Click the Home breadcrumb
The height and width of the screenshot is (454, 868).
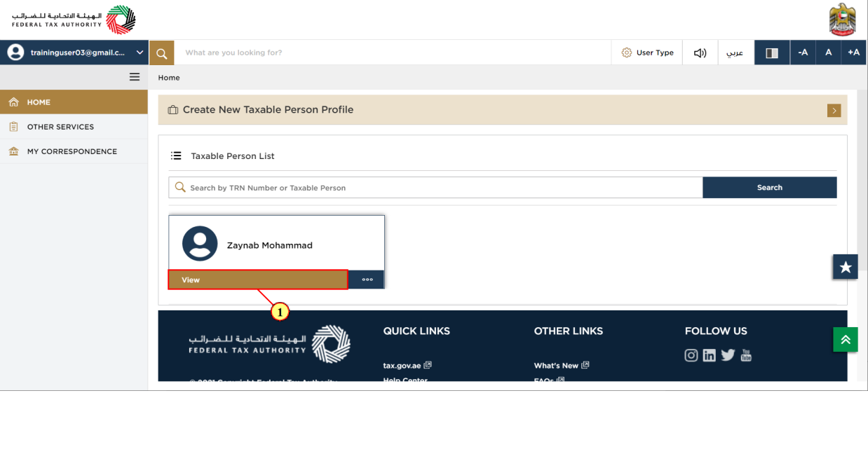[x=169, y=78]
